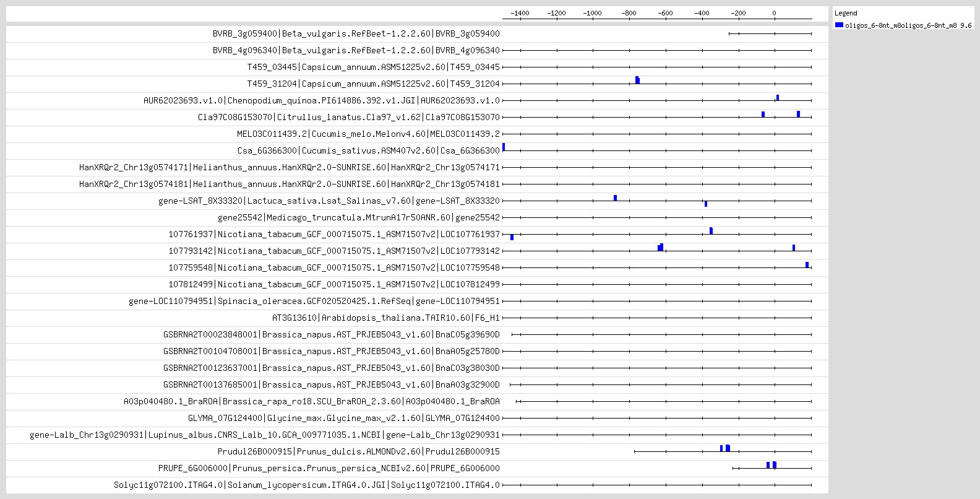The width and height of the screenshot is (980, 499).
Task: Select the gene-Lalb_Chr13g0290931 Lupinus_albus row label
Action: tap(265, 435)
